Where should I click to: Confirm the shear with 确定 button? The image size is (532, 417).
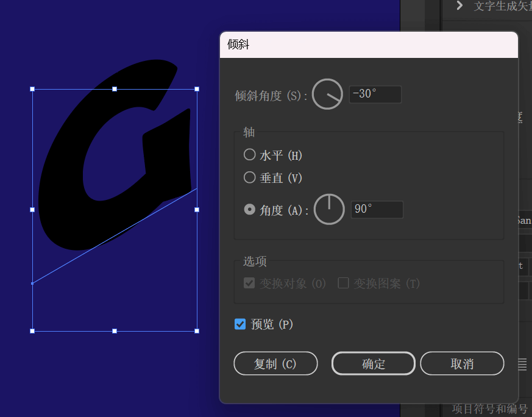[373, 363]
